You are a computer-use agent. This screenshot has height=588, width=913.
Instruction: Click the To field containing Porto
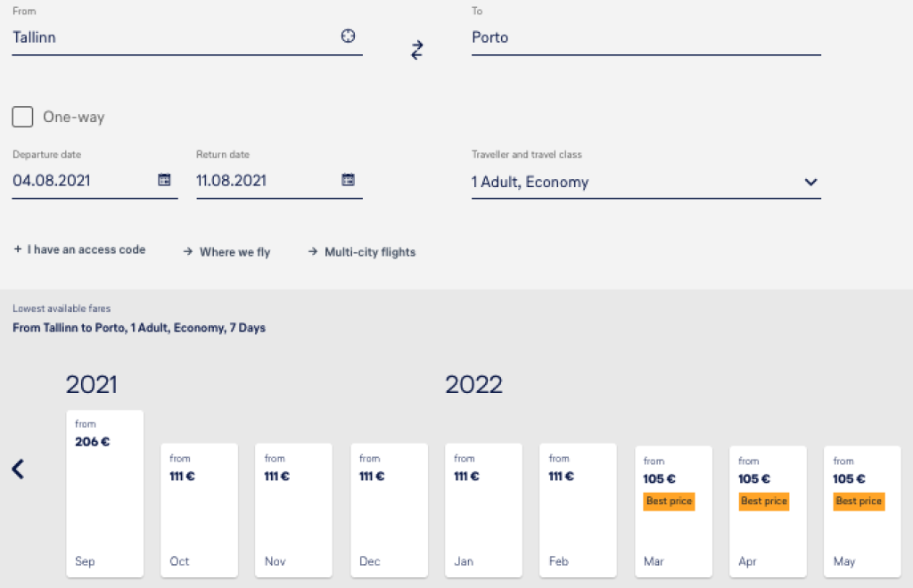pyautogui.click(x=646, y=37)
